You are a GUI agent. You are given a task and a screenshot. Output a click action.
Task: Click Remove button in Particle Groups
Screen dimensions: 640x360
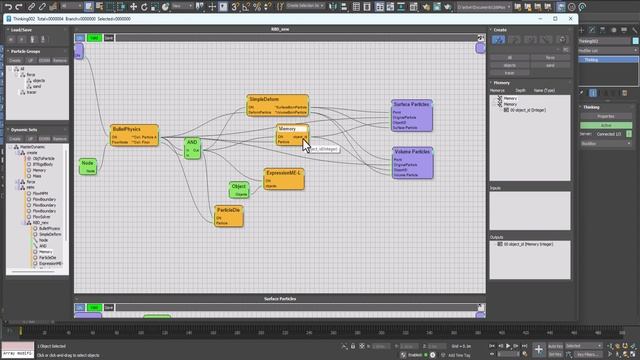click(60, 60)
